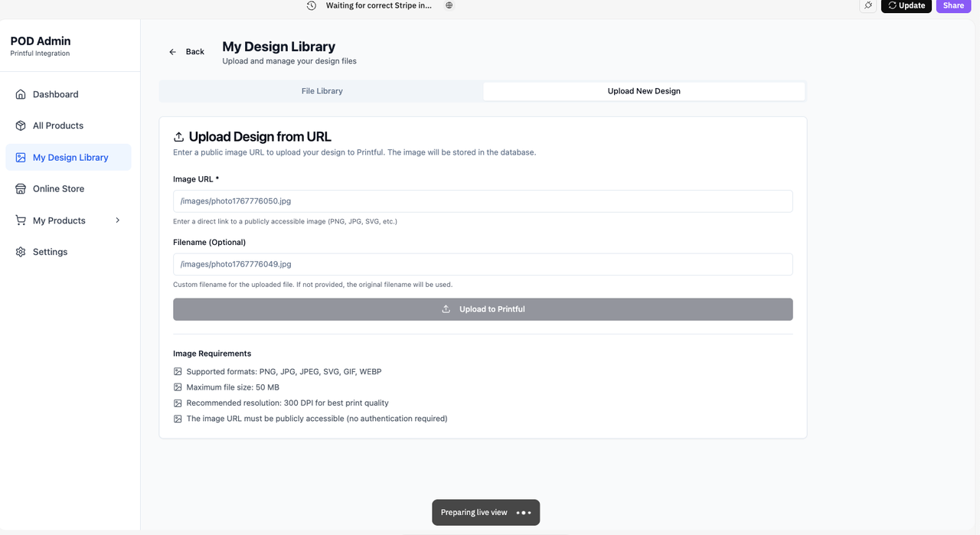Switch to the File Library tab
The height and width of the screenshot is (535, 980).
(322, 90)
